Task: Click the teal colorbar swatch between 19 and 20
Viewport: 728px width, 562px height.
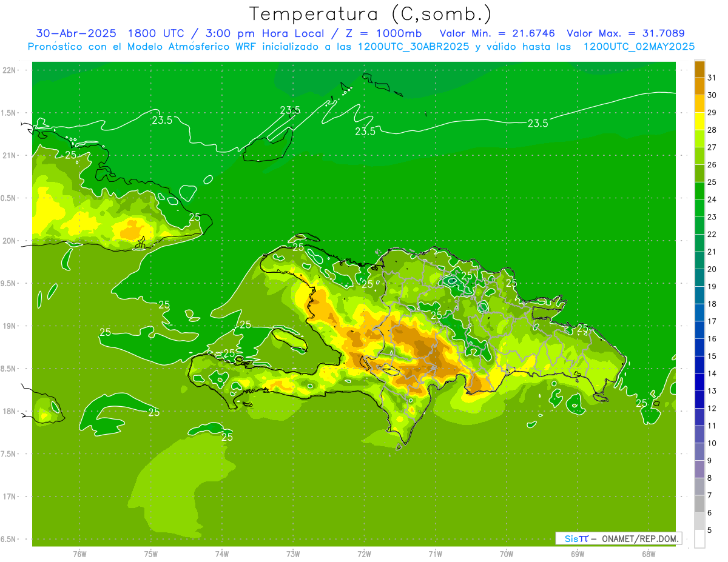Action: coord(699,278)
